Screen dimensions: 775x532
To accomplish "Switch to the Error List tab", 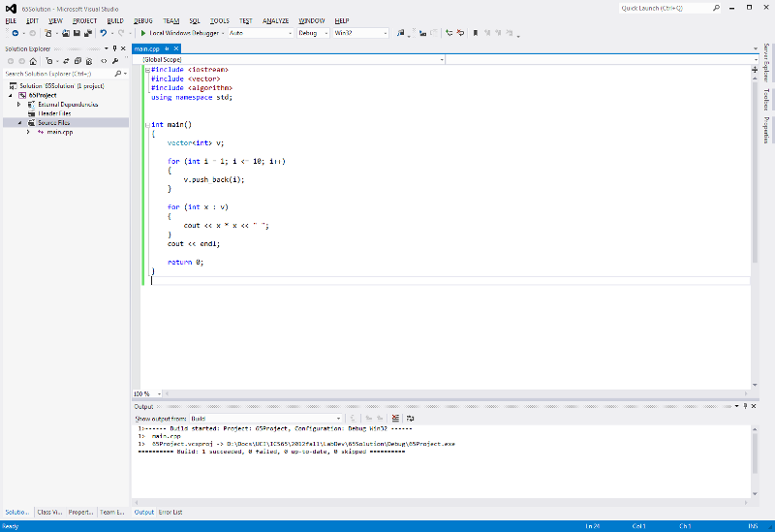I will point(171,512).
